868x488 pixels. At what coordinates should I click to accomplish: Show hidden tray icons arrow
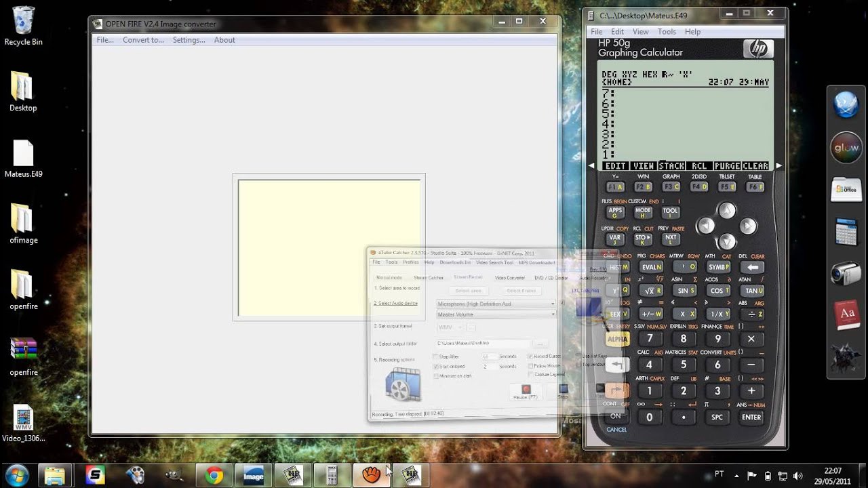(736, 476)
